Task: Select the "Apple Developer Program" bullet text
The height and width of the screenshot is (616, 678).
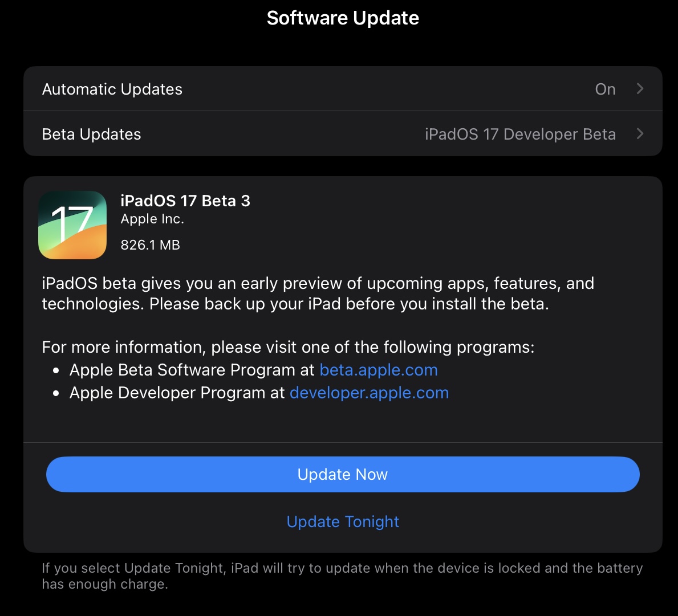Action: point(177,393)
